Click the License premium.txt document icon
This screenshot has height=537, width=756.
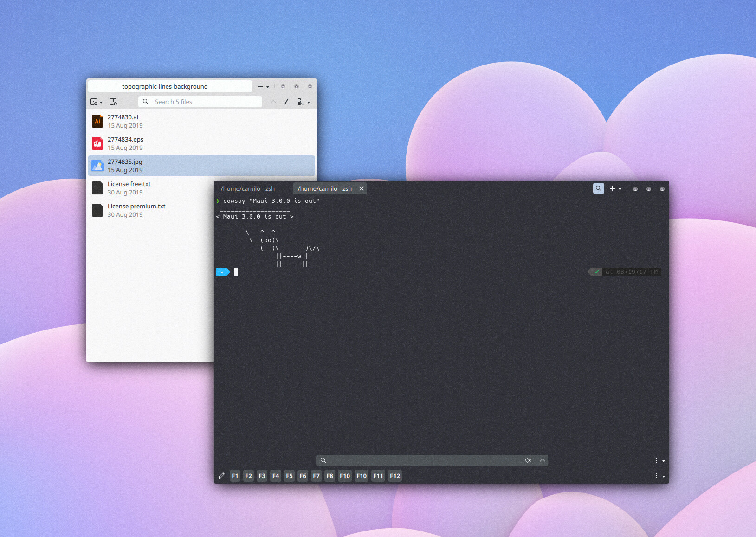click(x=97, y=210)
